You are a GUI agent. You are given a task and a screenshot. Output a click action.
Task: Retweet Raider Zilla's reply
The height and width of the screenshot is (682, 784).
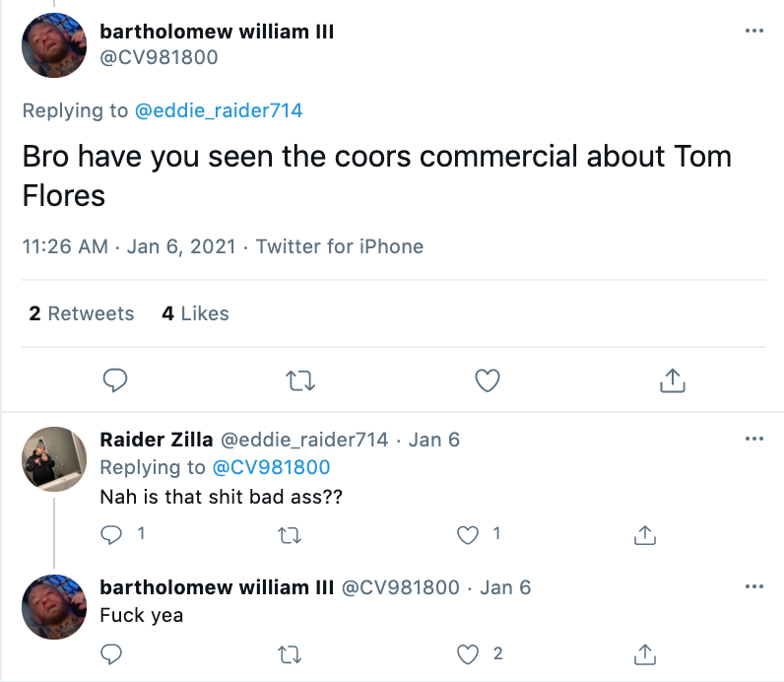point(290,534)
